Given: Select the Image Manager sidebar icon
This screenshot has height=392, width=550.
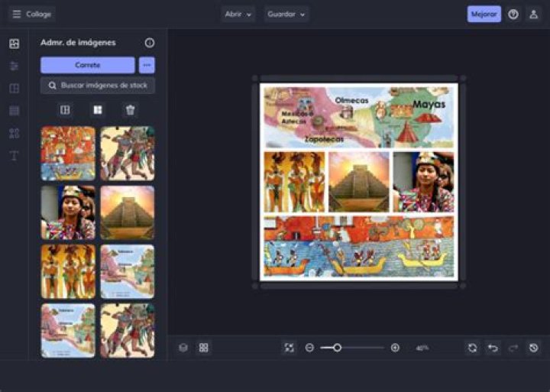Looking at the screenshot, I should click(x=15, y=44).
